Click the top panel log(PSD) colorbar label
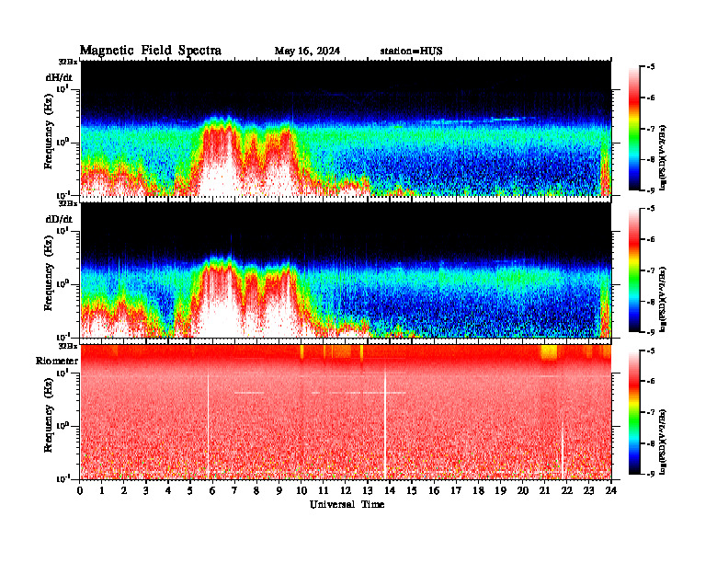 663,157
